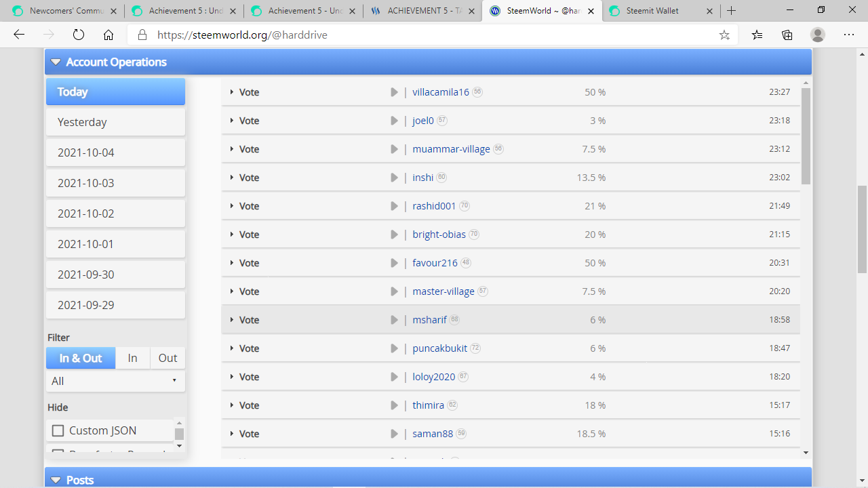Open the favorites list icon
This screenshot has height=488, width=868.
click(x=757, y=35)
